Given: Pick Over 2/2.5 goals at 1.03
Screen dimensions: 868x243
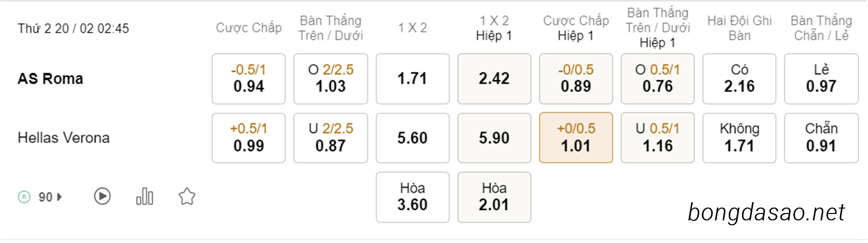Looking at the screenshot, I should tap(331, 79).
